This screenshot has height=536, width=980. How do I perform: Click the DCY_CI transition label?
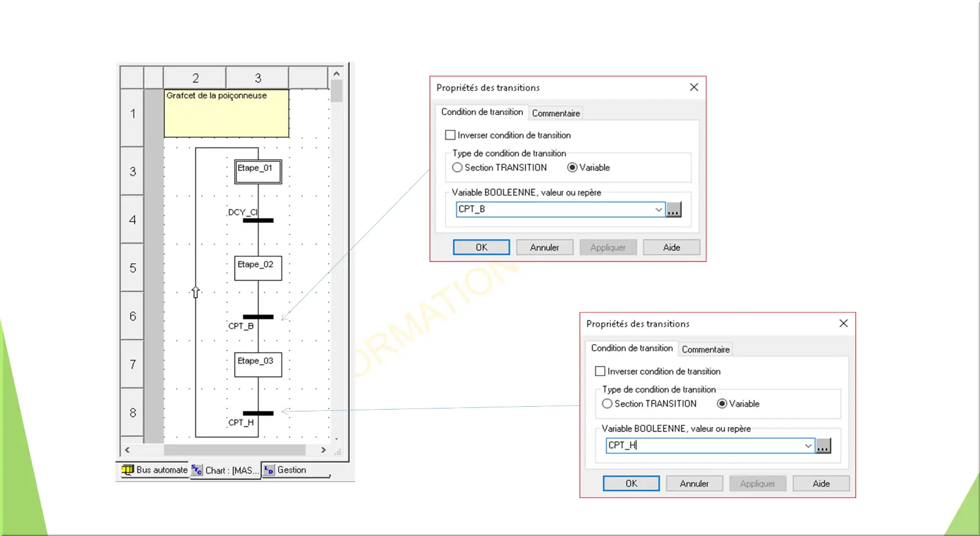point(243,212)
